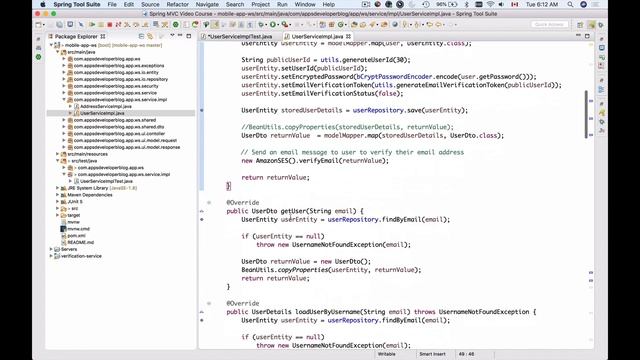Click the yellow Suspend toolbar icon

[x=101, y=24]
